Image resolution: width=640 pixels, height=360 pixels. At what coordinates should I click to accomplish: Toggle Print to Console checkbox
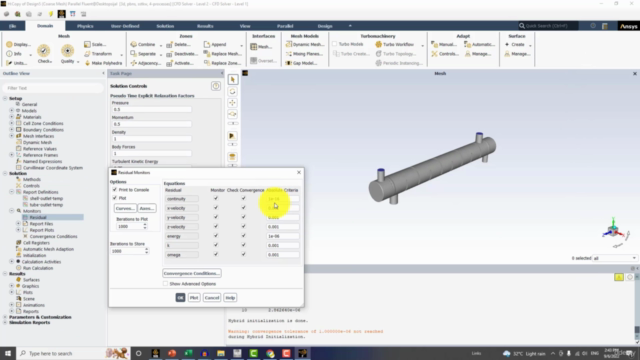[115, 190]
